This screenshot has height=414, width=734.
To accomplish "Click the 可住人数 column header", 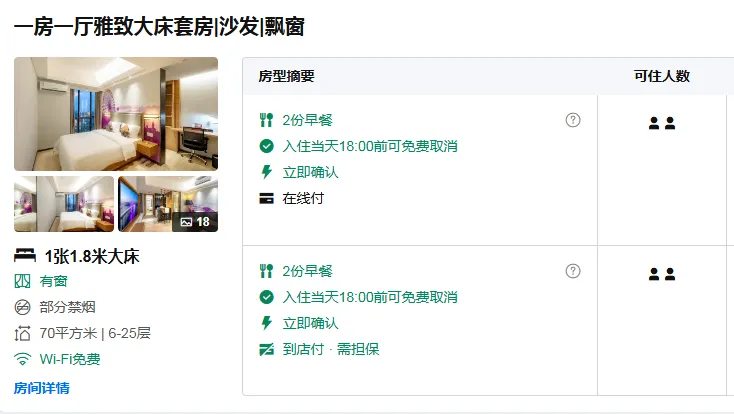I will pyautogui.click(x=662, y=76).
